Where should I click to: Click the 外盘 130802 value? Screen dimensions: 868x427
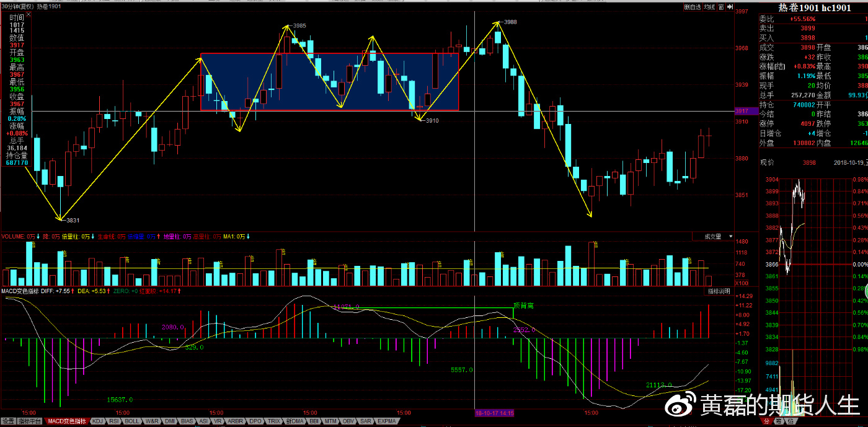[804, 143]
